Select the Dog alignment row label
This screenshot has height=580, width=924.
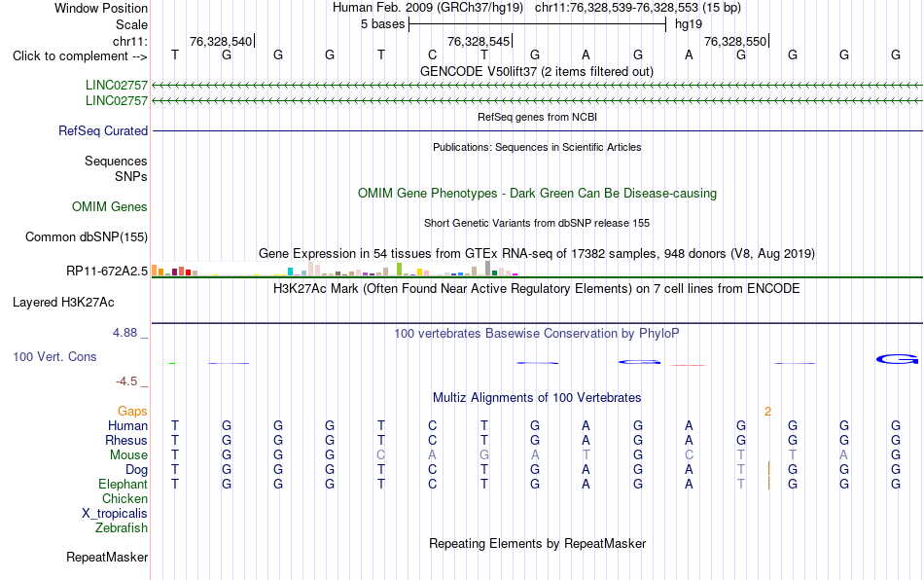click(x=137, y=470)
